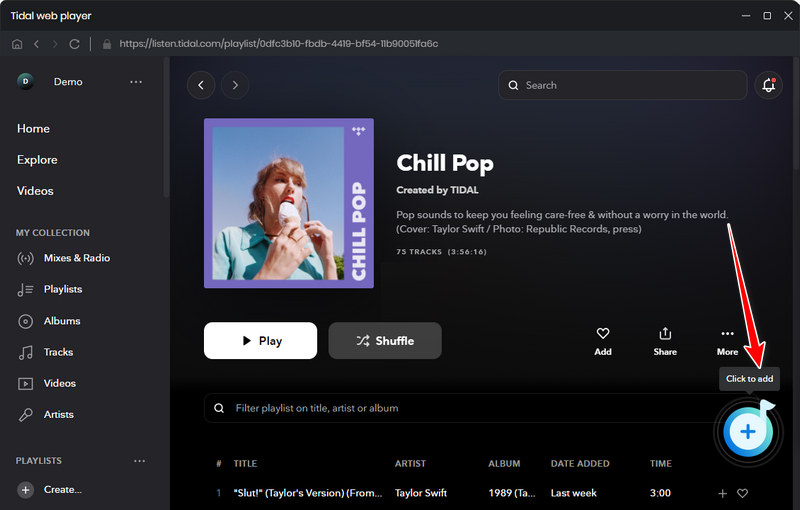Sort by the TITLE column header

tap(245, 464)
